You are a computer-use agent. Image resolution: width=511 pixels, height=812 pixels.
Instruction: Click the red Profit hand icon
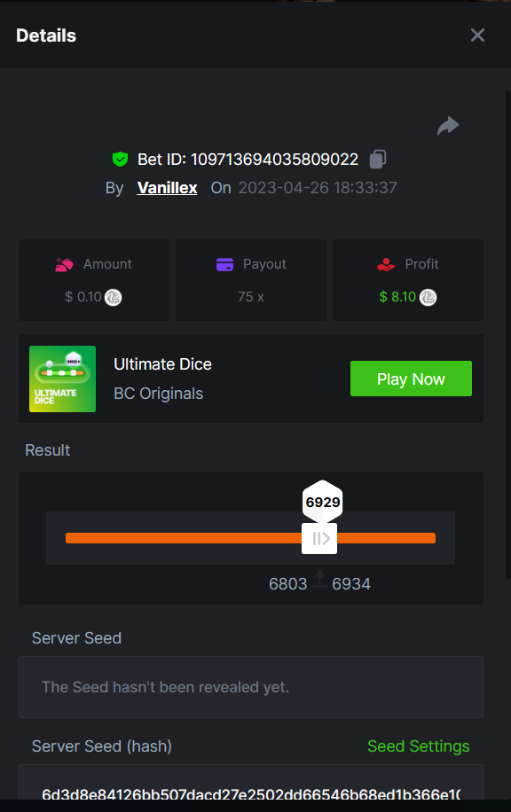(386, 264)
